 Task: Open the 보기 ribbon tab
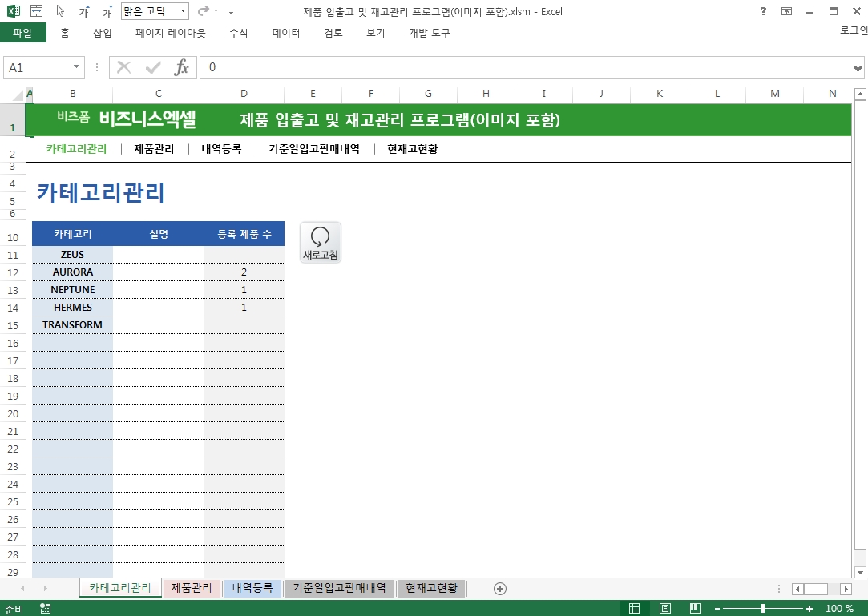pyautogui.click(x=375, y=33)
